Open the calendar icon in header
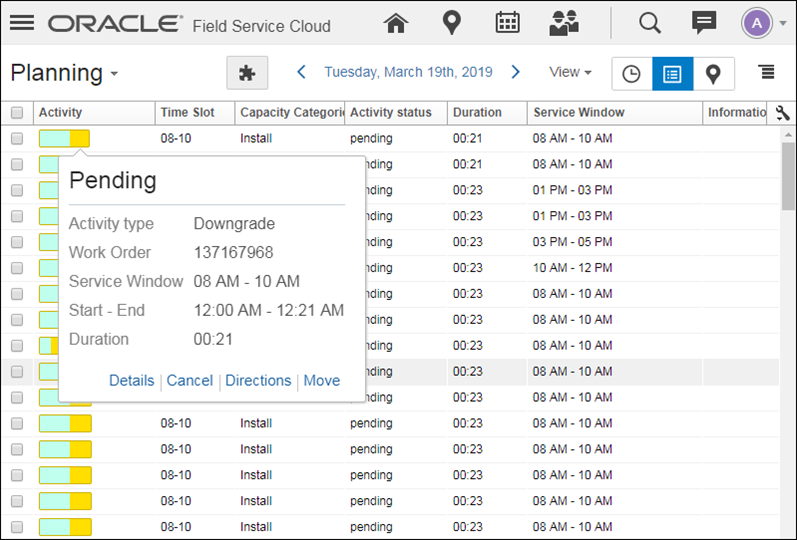Image resolution: width=797 pixels, height=540 pixels. coord(507,22)
